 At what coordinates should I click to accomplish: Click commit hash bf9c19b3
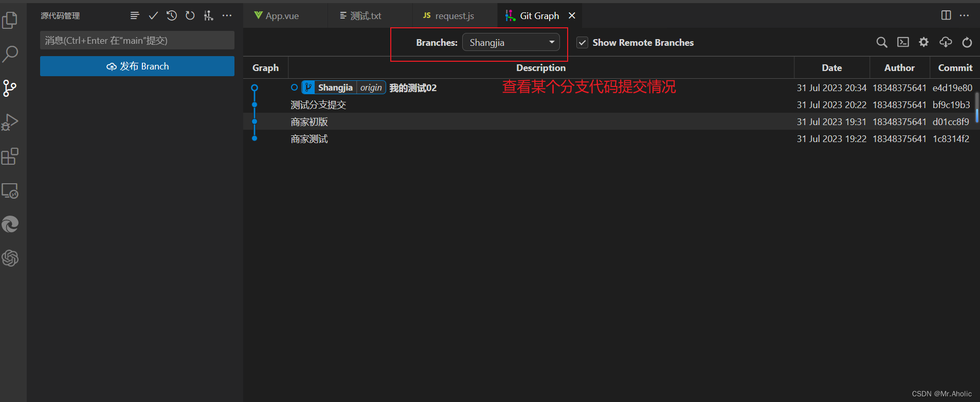tap(951, 105)
